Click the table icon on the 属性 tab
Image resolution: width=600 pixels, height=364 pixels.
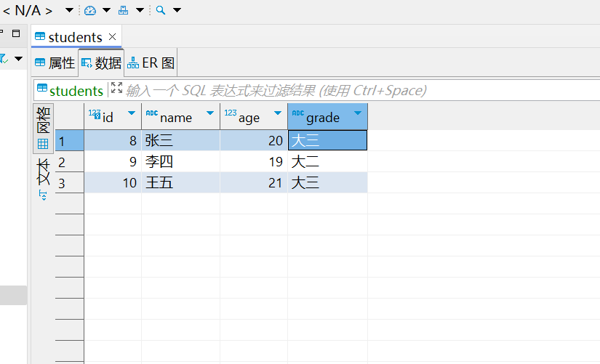click(40, 62)
